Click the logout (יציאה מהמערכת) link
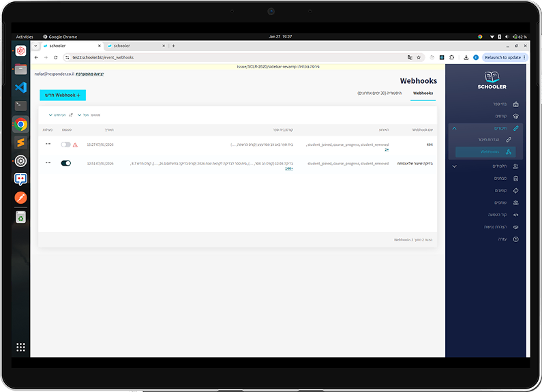This screenshot has height=392, width=542. coord(90,74)
